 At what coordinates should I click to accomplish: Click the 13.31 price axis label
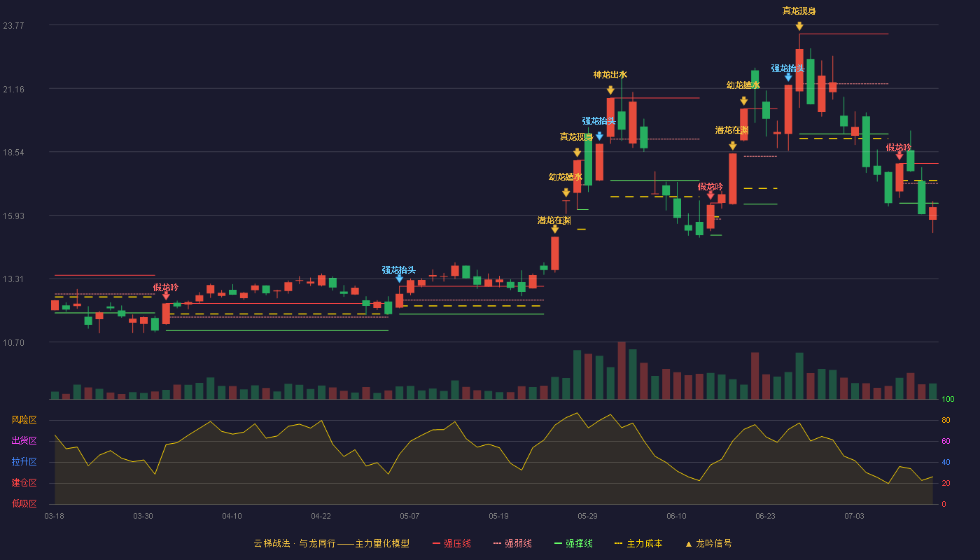pyautogui.click(x=13, y=279)
